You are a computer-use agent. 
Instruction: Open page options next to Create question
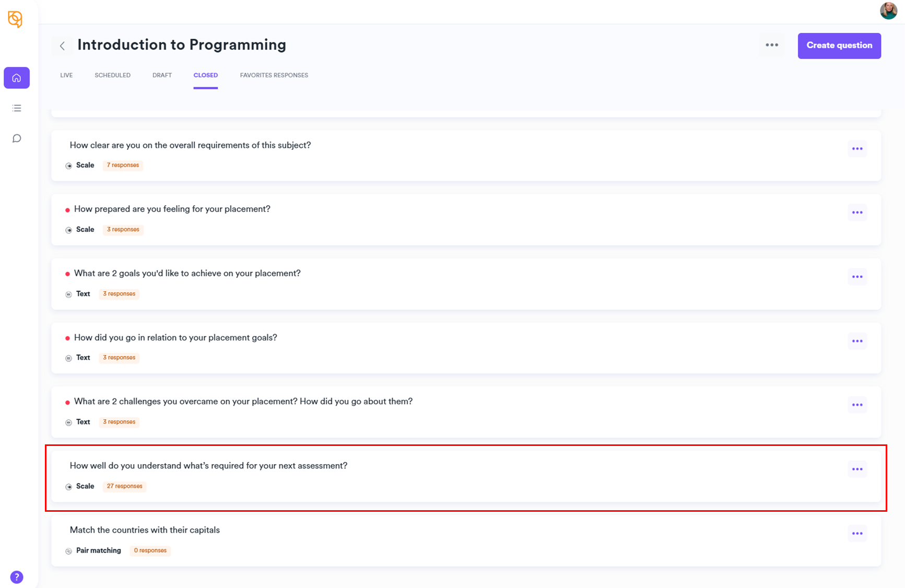(772, 45)
